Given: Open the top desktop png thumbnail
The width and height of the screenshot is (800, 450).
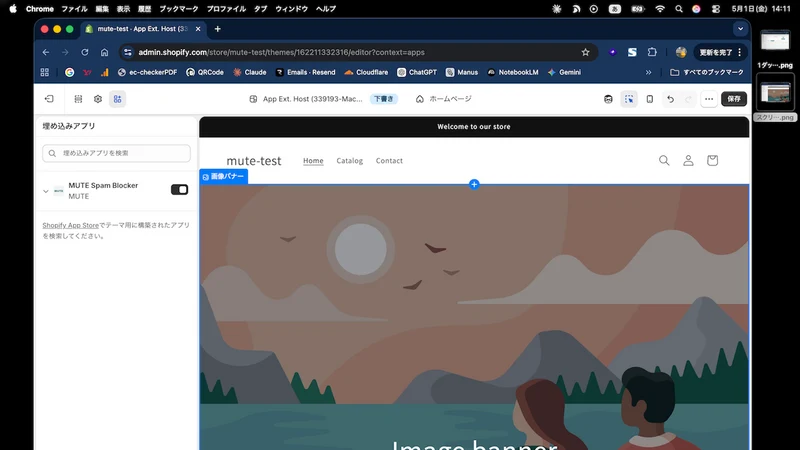Looking at the screenshot, I should 775,41.
